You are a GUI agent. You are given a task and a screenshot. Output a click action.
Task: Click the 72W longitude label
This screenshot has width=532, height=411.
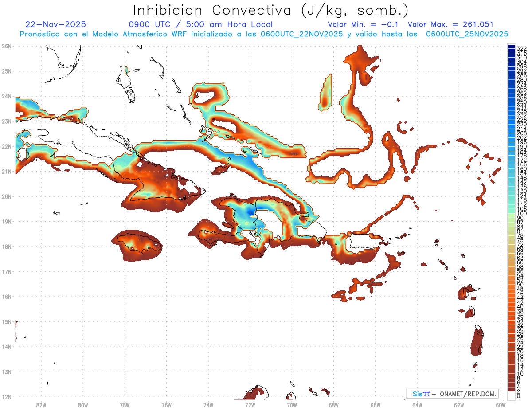point(250,405)
